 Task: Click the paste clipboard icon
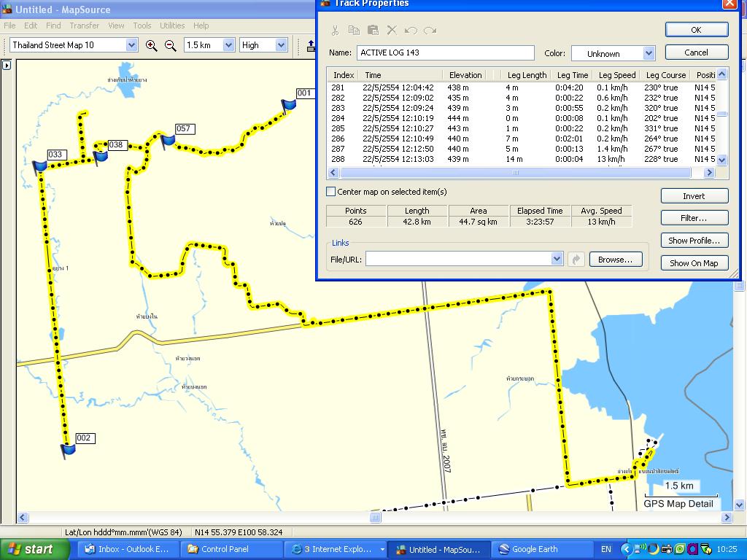tap(373, 31)
